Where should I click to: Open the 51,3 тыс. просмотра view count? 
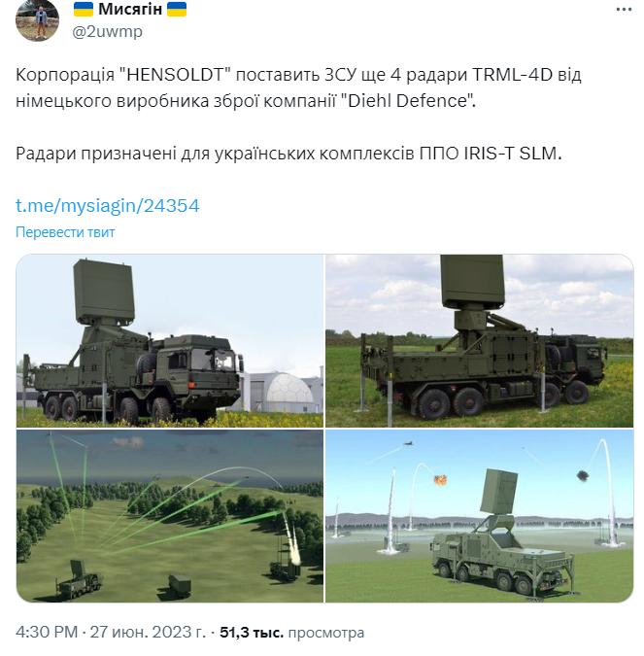(x=292, y=632)
